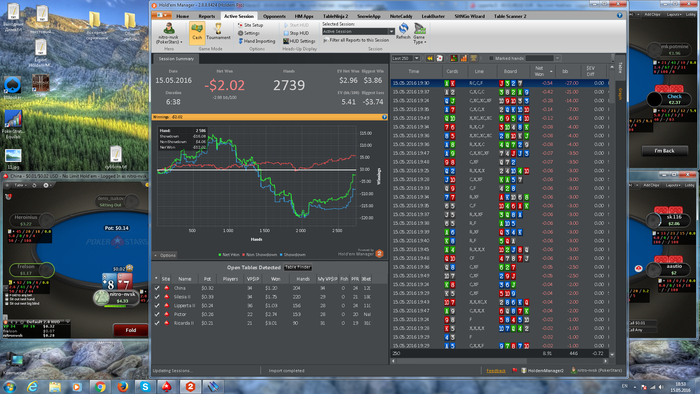Check Sit out next big blind on China table
The height and width of the screenshot is (394, 700).
pos(7,303)
